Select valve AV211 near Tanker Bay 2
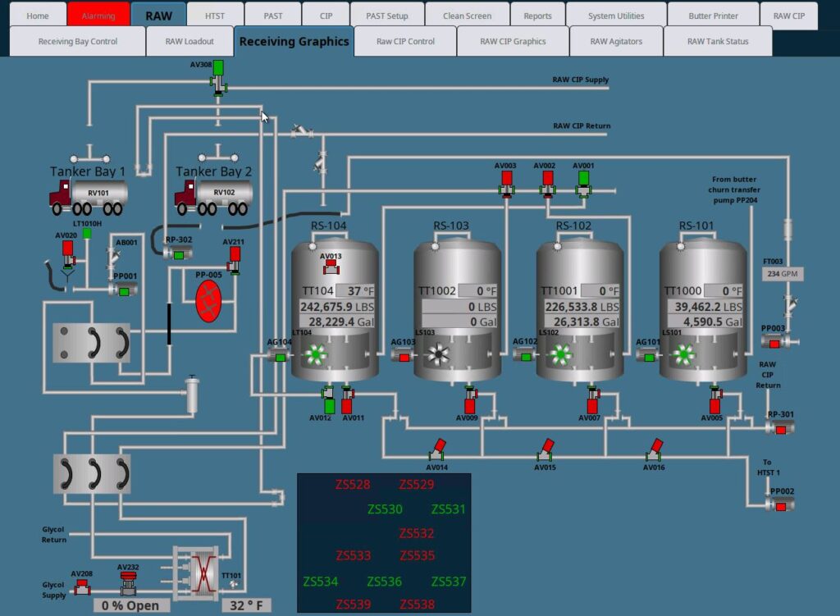Screen dimensions: 840x616 [x=235, y=255]
